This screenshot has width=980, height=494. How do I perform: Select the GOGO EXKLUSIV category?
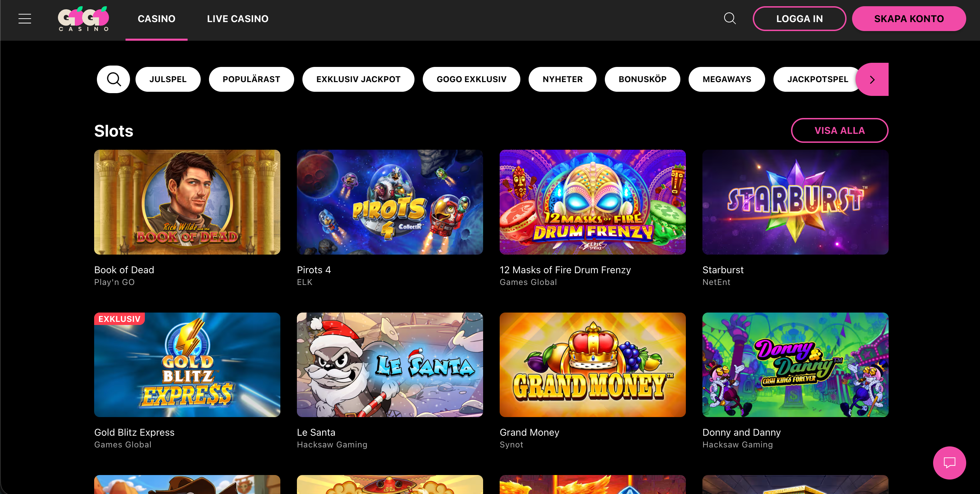[x=471, y=79]
